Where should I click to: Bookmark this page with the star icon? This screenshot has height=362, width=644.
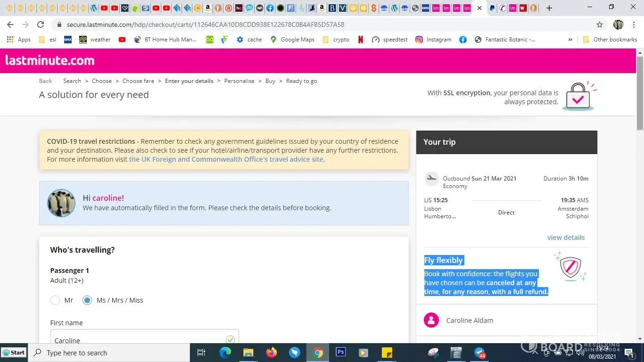(x=599, y=25)
